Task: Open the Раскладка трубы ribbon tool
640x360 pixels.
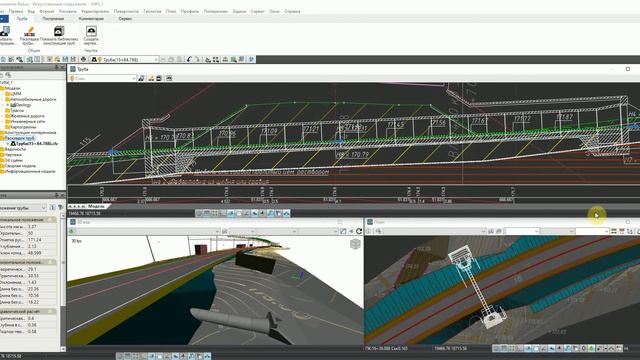Action: pos(29,36)
